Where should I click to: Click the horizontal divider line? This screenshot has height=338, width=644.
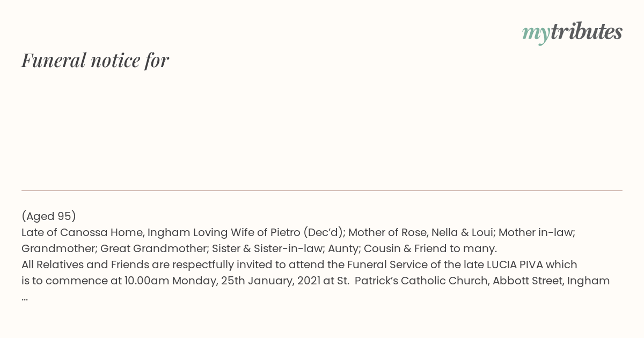pyautogui.click(x=322, y=190)
